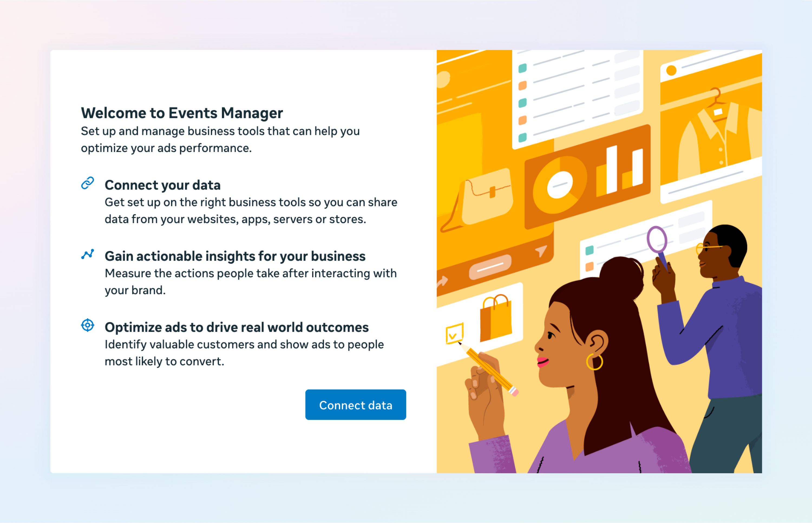Click the text about sharing website and app data

[x=251, y=211]
